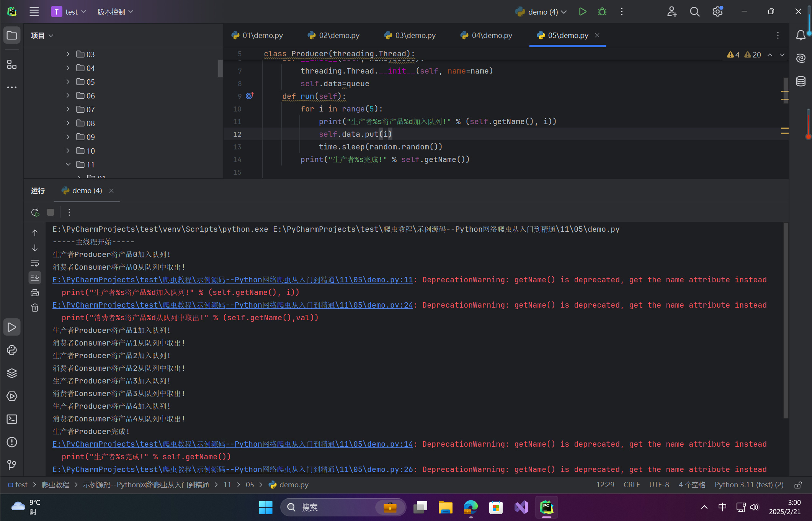812x521 pixels.
Task: Toggle read-only lock icon in status bar
Action: [798, 485]
